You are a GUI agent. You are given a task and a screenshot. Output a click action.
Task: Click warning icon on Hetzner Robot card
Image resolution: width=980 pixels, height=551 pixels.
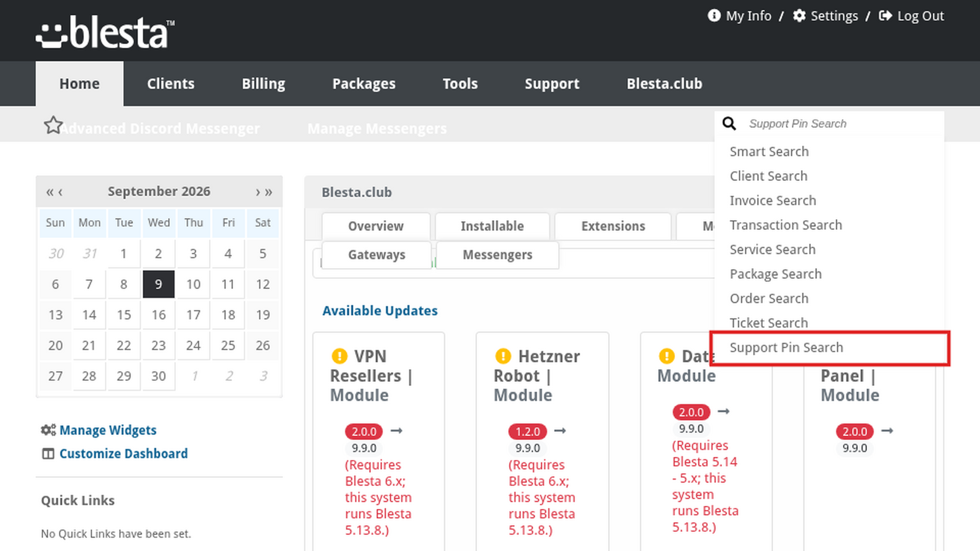pos(503,356)
